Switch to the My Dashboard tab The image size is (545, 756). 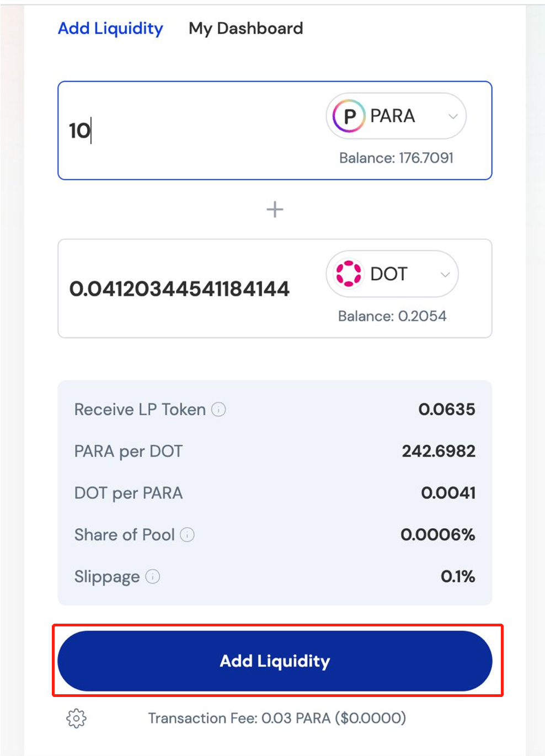click(246, 28)
